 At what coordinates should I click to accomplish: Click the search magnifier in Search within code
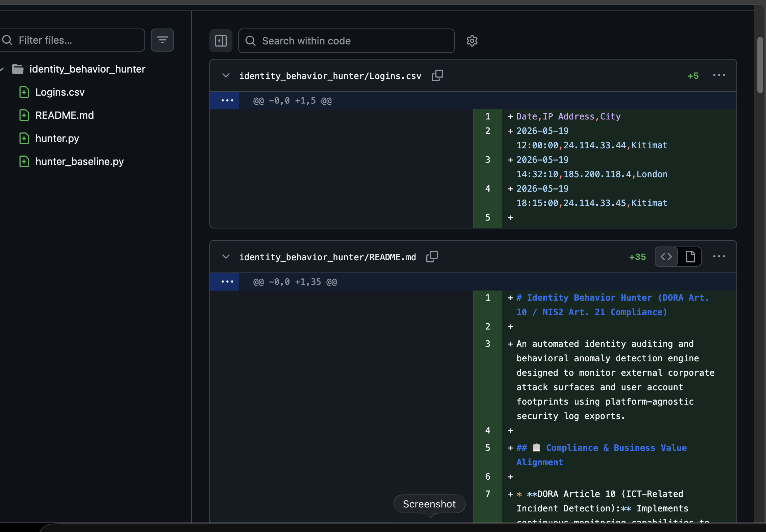[251, 41]
